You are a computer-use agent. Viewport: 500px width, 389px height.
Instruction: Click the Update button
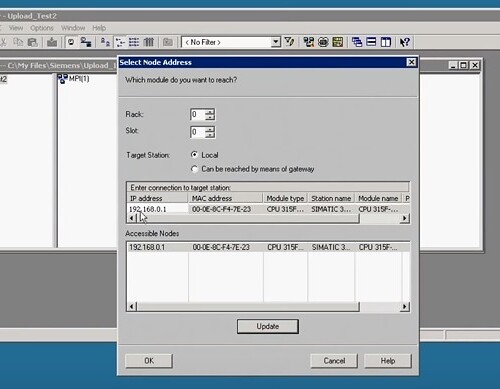click(268, 326)
